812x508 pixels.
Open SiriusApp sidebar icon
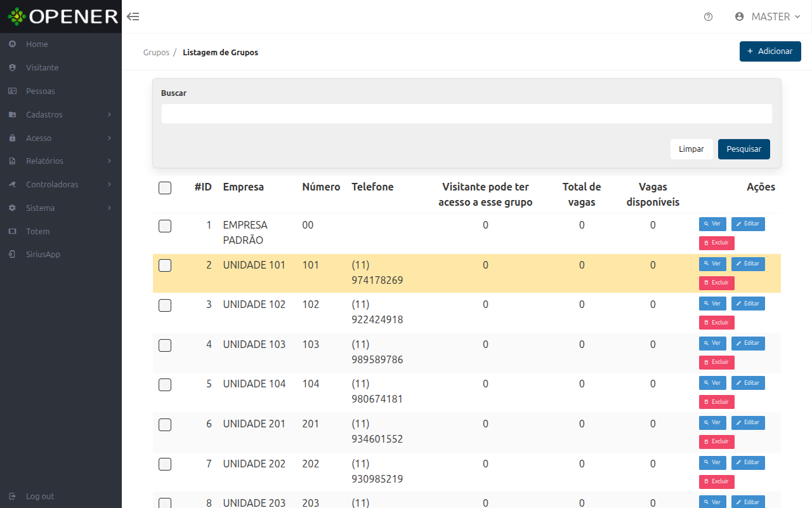[12, 254]
